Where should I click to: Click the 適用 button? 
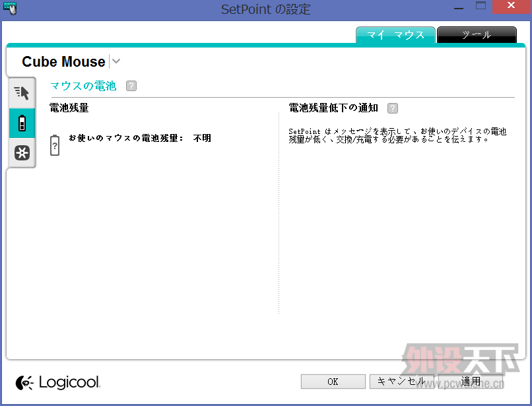pyautogui.click(x=471, y=382)
